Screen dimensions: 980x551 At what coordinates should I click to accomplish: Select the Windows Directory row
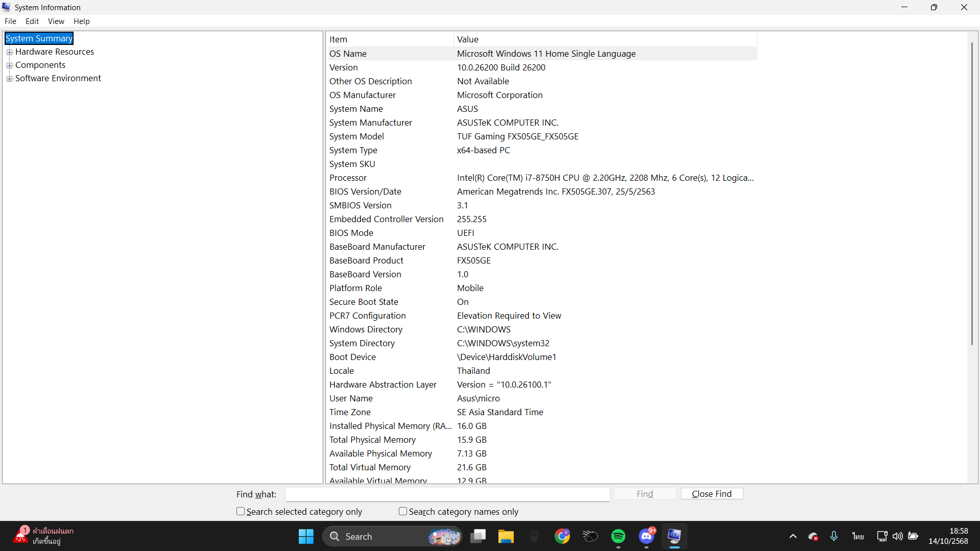pos(541,329)
